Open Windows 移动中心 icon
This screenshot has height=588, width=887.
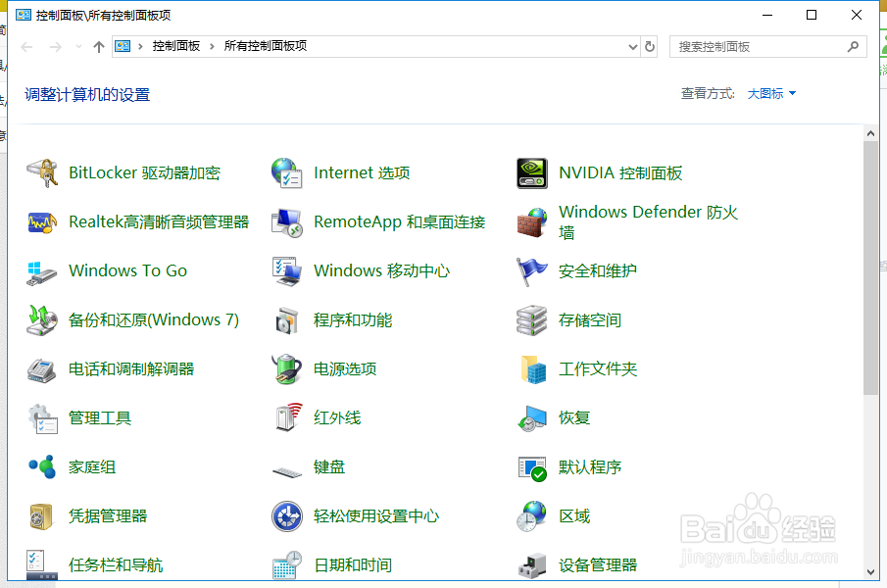[x=287, y=271]
